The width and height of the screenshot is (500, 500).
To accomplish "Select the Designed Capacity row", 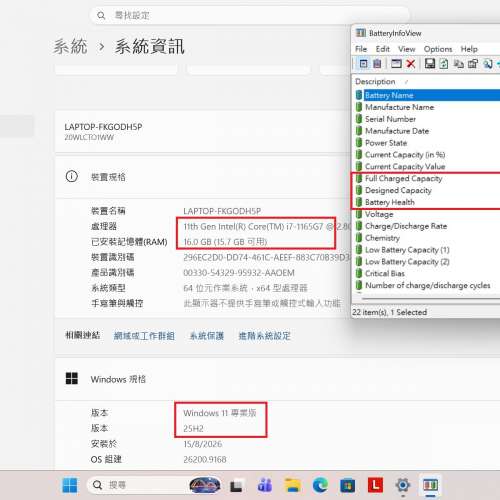I will click(427, 190).
